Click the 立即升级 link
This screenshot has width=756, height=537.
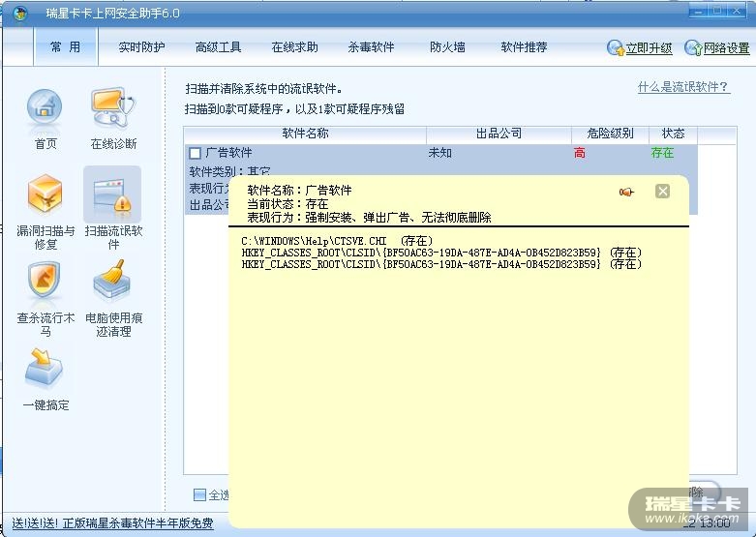[x=649, y=48]
